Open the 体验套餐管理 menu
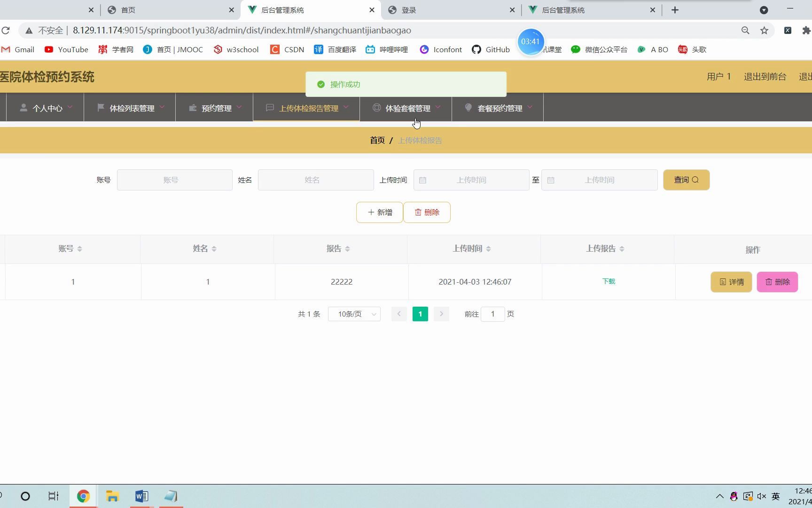The height and width of the screenshot is (508, 812). tap(406, 108)
